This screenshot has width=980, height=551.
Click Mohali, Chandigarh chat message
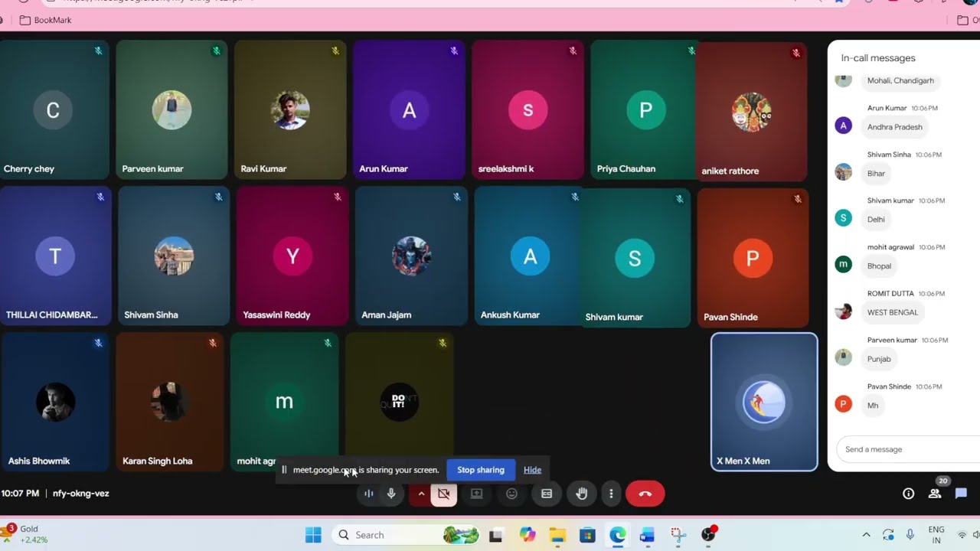[x=900, y=80]
